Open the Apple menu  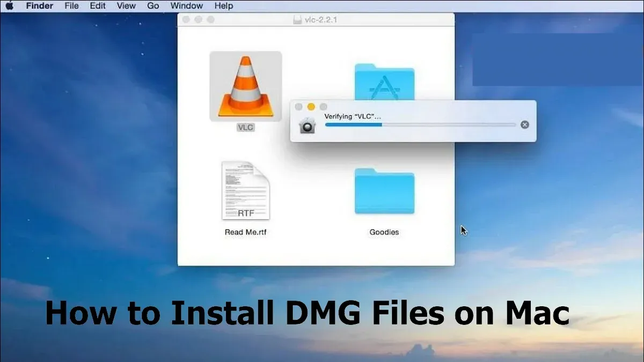[10, 6]
